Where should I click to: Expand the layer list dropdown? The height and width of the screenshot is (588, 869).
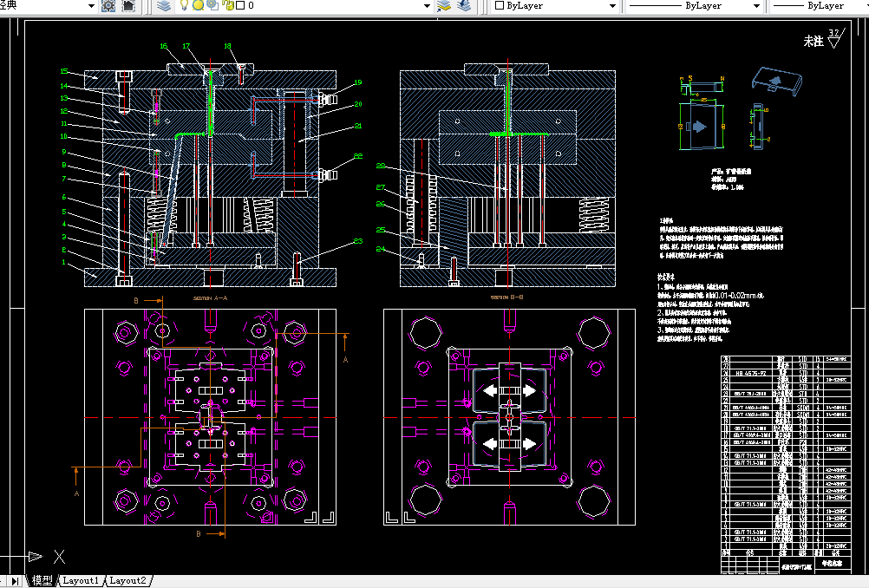point(427,6)
